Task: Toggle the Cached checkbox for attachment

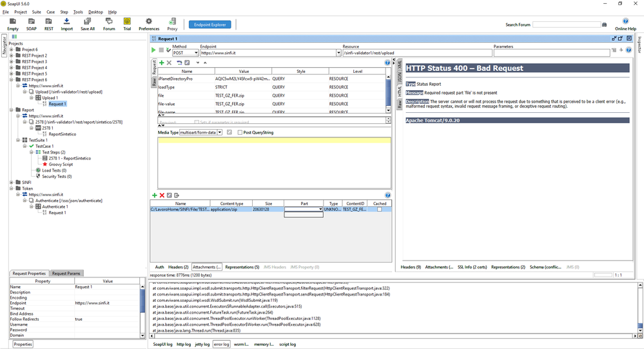Action: (380, 210)
